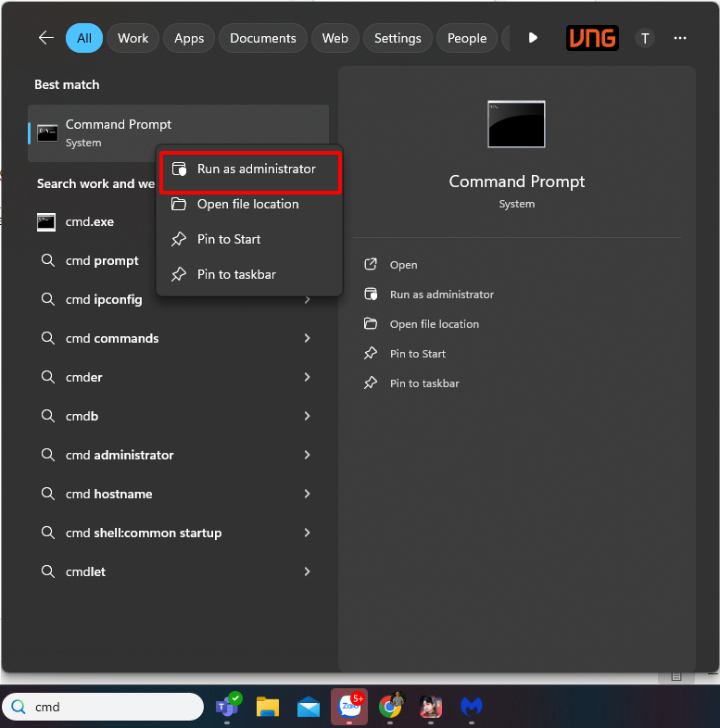Select Run as administrator in context menu
Image resolution: width=720 pixels, height=728 pixels.
[256, 169]
